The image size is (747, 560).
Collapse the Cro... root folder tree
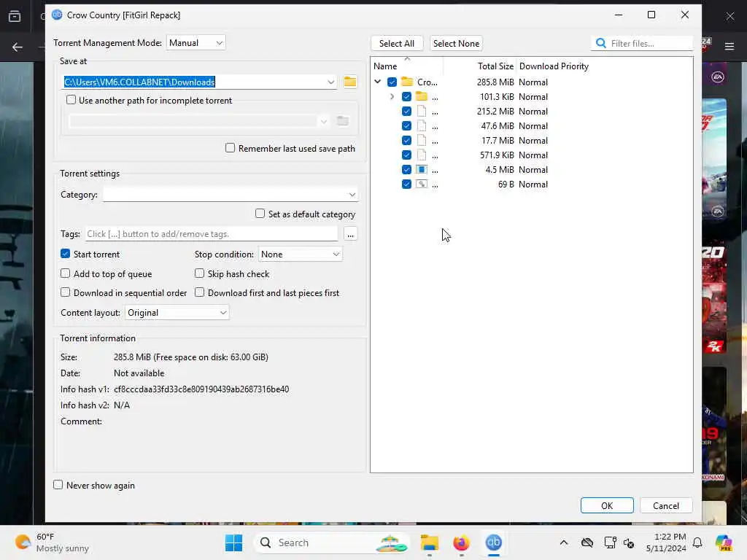coord(378,82)
